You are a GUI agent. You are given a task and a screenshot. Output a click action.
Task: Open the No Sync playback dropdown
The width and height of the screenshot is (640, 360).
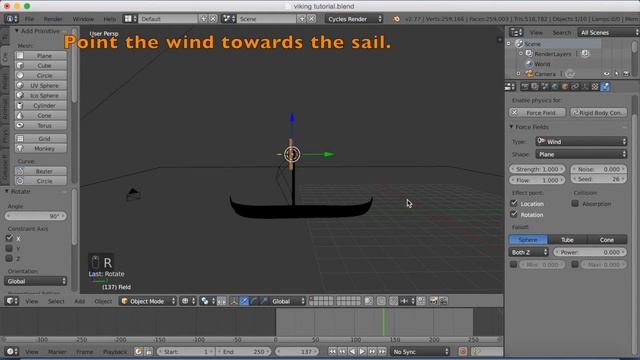coord(420,351)
